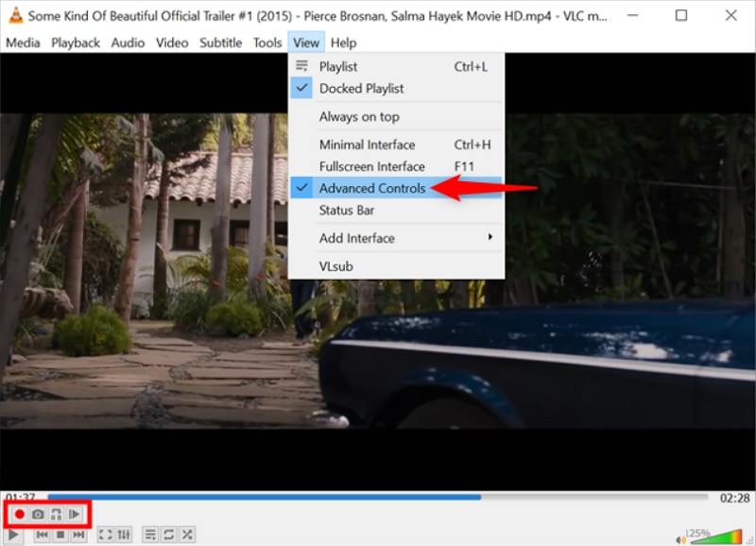
Task: Stop playback with the stop icon
Action: [59, 534]
